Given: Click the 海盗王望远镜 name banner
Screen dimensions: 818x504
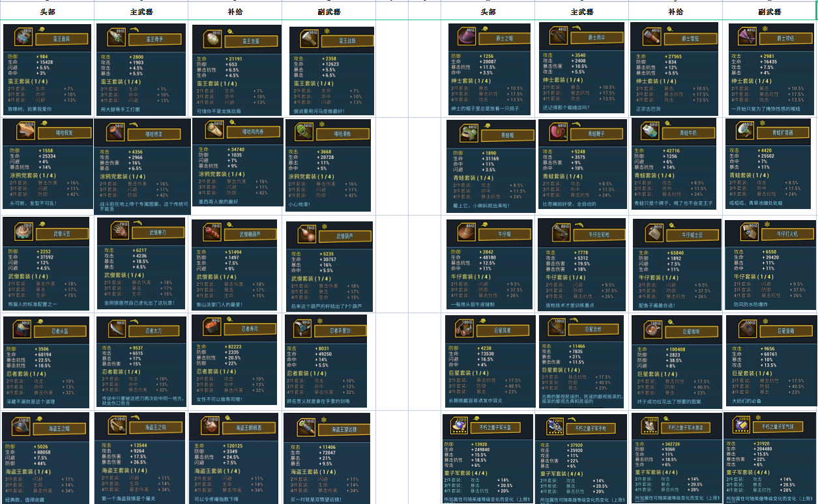Looking at the screenshot, I should coord(343,429).
